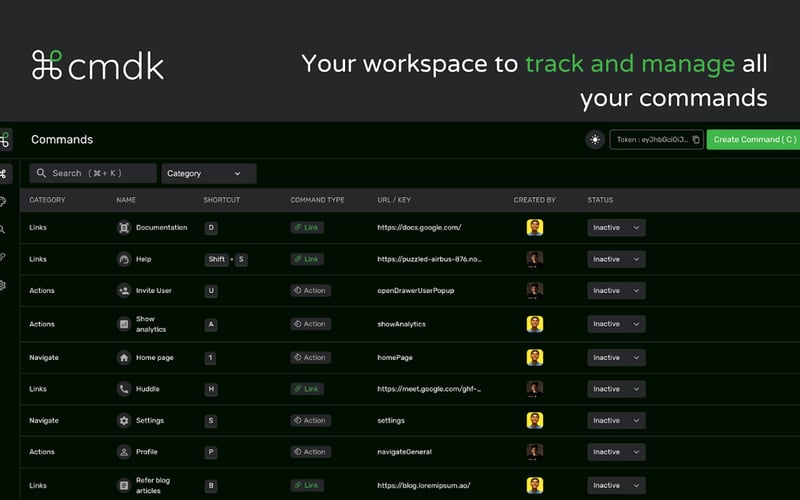The height and width of the screenshot is (500, 800).
Task: Open the Commands section in the left sidebar
Action: pyautogui.click(x=4, y=174)
